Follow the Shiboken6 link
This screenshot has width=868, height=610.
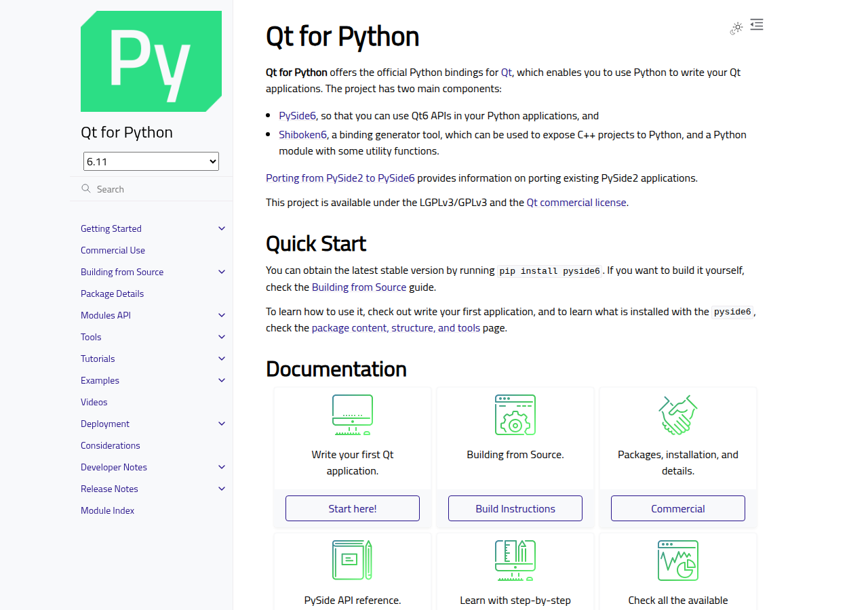pyautogui.click(x=303, y=135)
